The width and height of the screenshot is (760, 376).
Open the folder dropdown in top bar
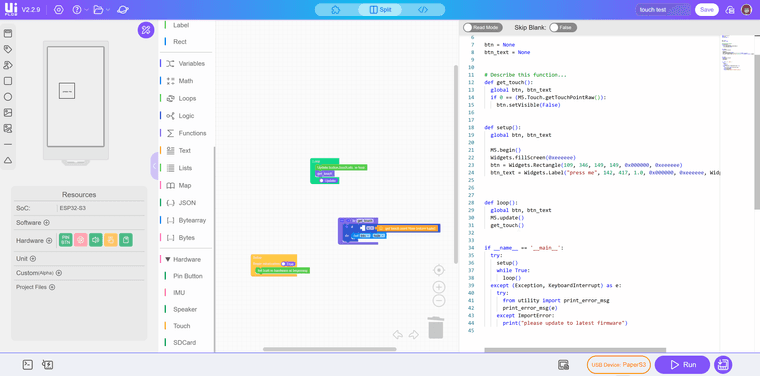click(x=101, y=10)
